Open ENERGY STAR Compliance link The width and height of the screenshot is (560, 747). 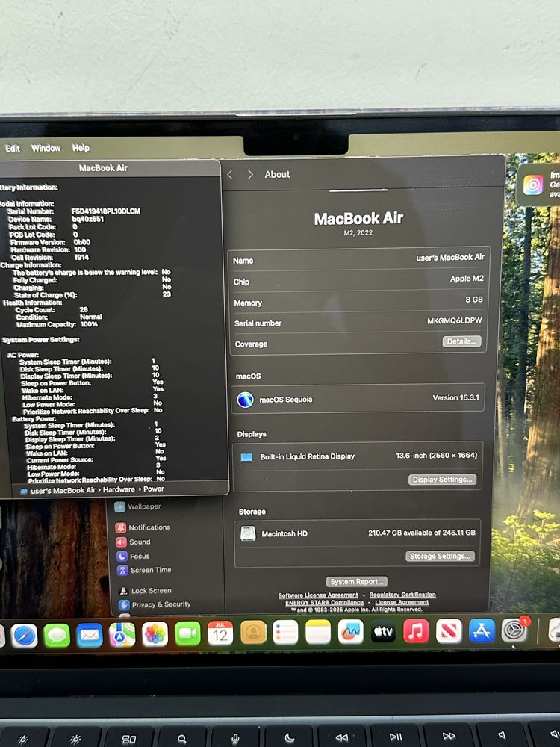tap(324, 602)
